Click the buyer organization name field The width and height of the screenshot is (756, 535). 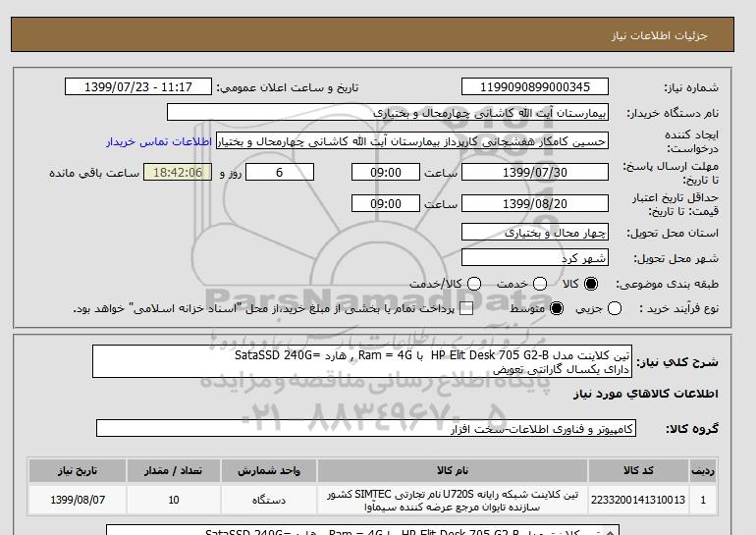(388, 113)
